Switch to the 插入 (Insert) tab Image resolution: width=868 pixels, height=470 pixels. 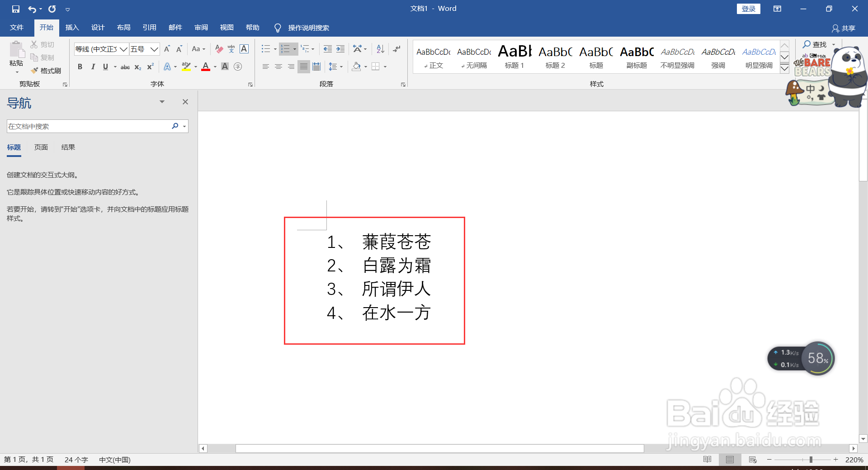click(x=72, y=28)
